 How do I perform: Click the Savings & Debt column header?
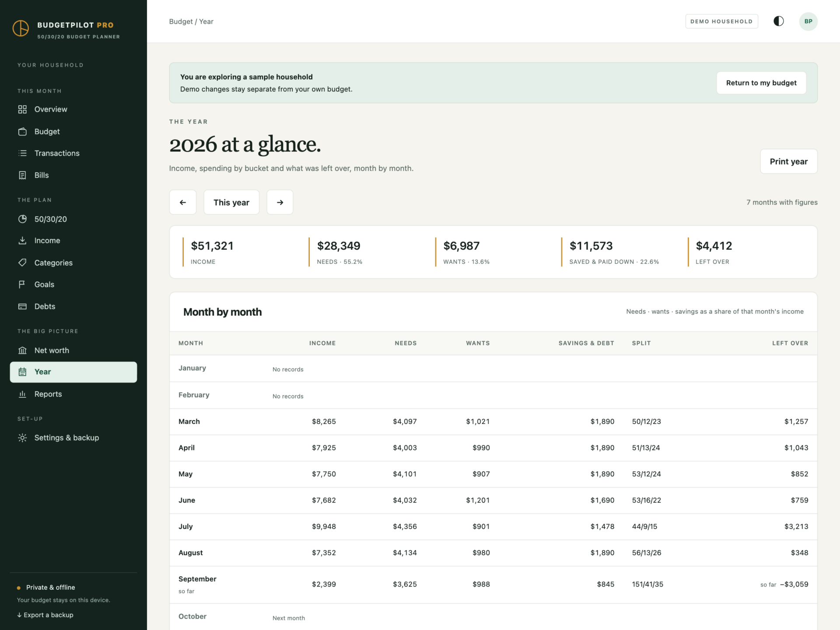click(x=586, y=343)
